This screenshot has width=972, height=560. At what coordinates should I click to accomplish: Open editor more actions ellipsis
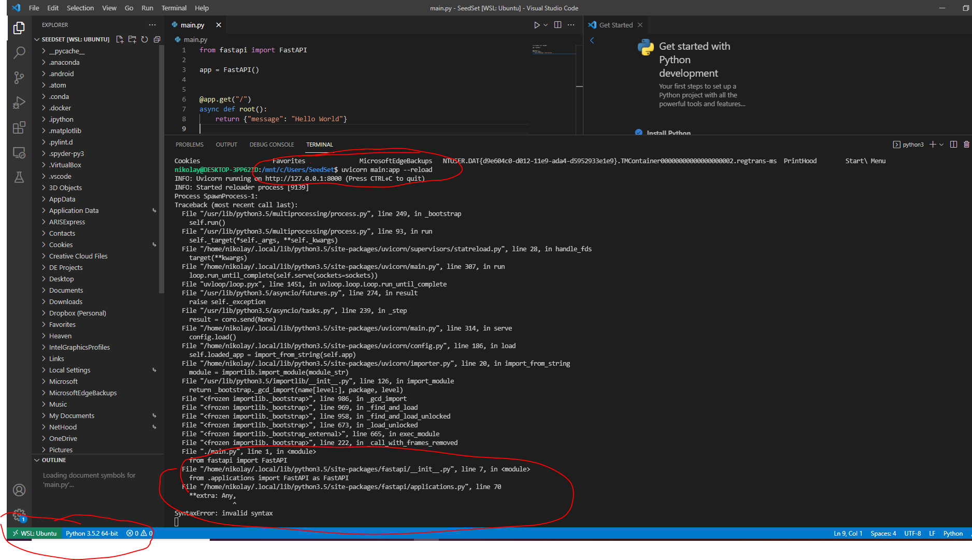(571, 25)
